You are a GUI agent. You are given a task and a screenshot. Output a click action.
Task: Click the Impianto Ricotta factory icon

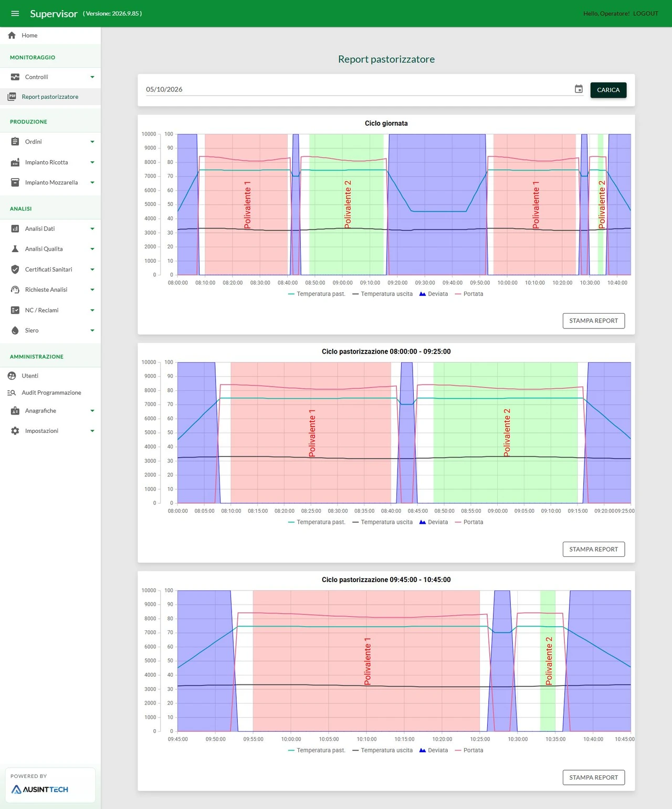pos(15,162)
